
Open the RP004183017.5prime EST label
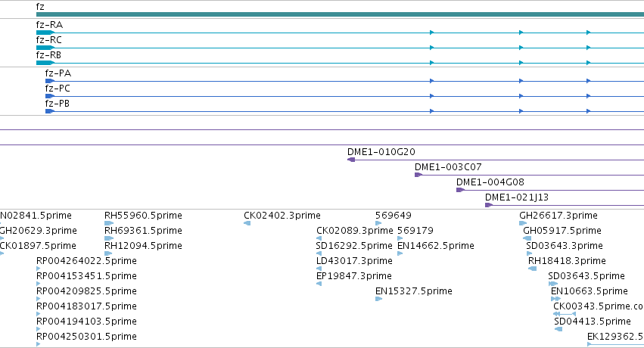coord(87,307)
